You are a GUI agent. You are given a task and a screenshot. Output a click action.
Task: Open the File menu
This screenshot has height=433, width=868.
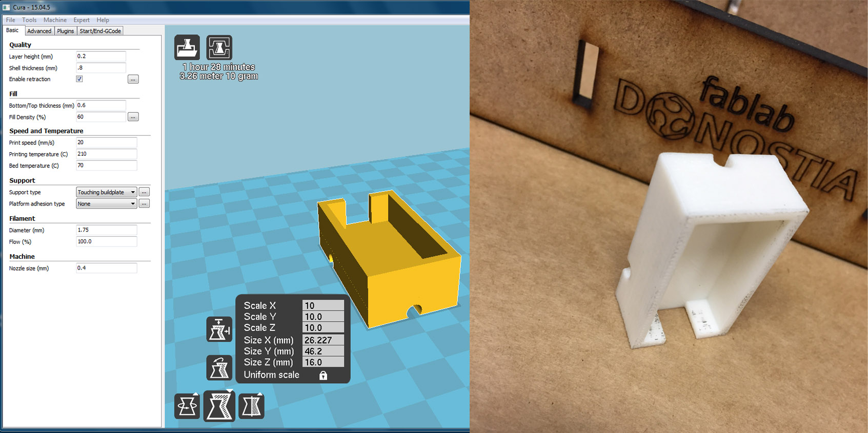pos(10,20)
